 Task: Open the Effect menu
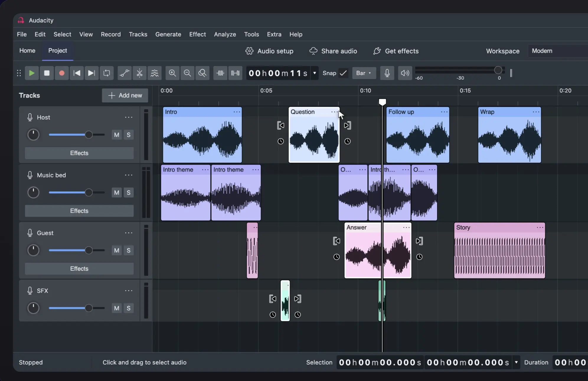click(x=197, y=35)
